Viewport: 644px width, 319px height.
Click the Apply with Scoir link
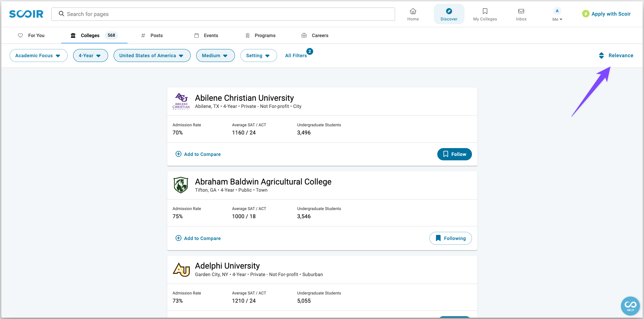[611, 14]
